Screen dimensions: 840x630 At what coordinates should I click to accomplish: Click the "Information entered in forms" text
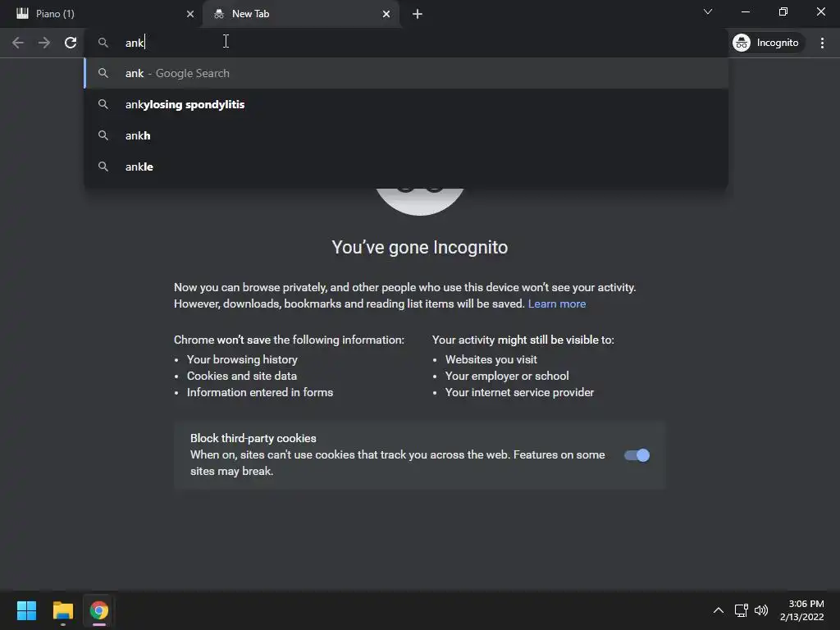260,393
